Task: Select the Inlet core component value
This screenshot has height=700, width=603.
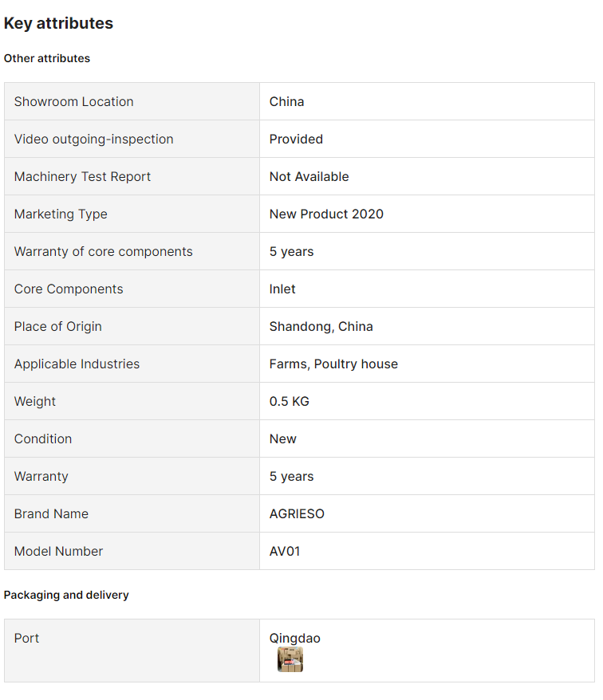Action: [282, 289]
